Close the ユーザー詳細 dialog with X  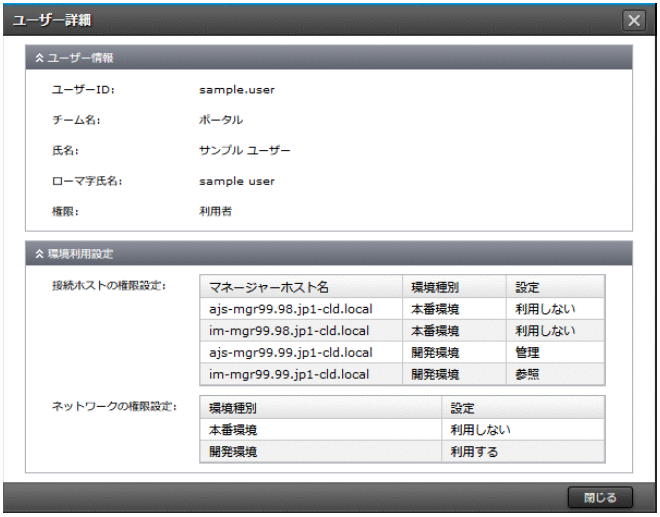tap(634, 20)
